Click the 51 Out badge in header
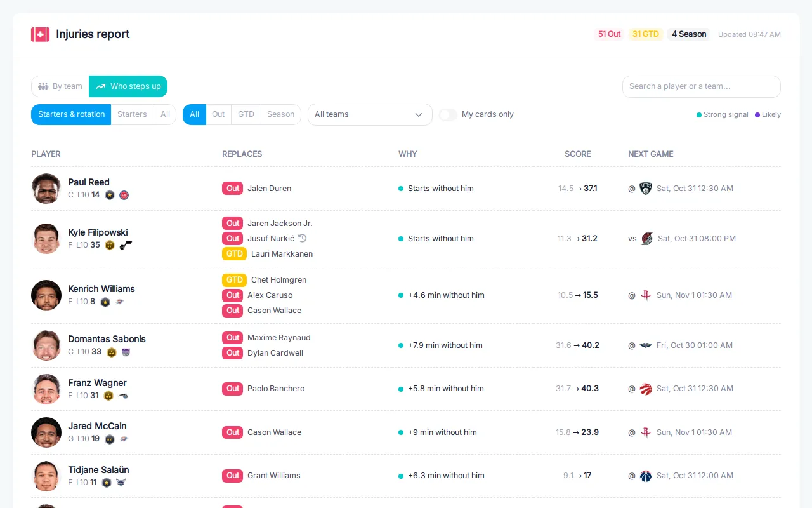The image size is (812, 508). 610,34
